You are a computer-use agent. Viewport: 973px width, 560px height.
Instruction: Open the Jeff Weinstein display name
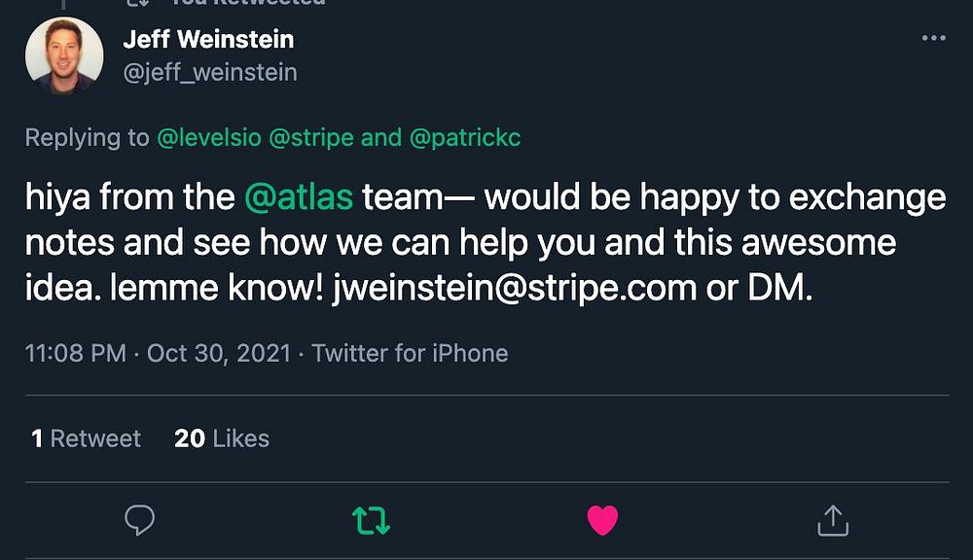tap(208, 40)
